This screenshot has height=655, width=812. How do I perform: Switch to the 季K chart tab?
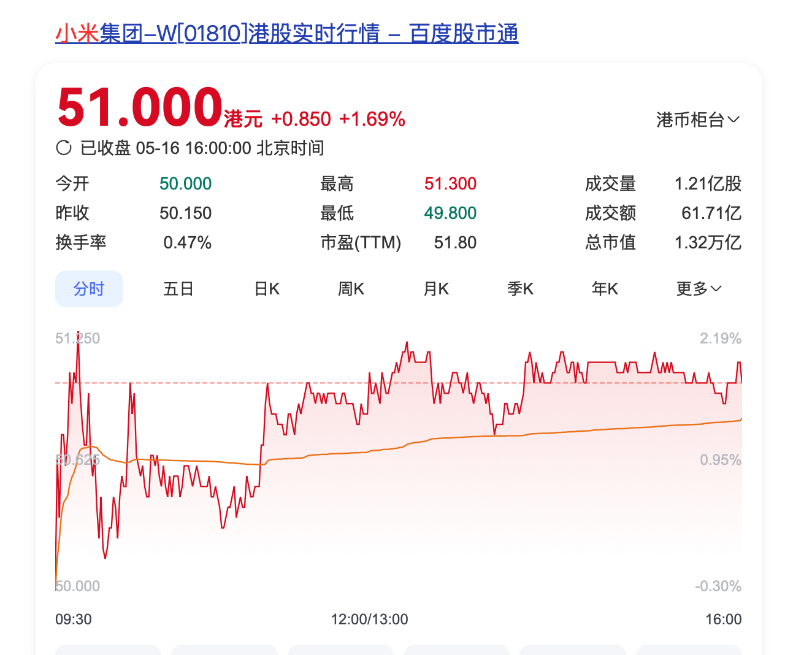point(521,289)
